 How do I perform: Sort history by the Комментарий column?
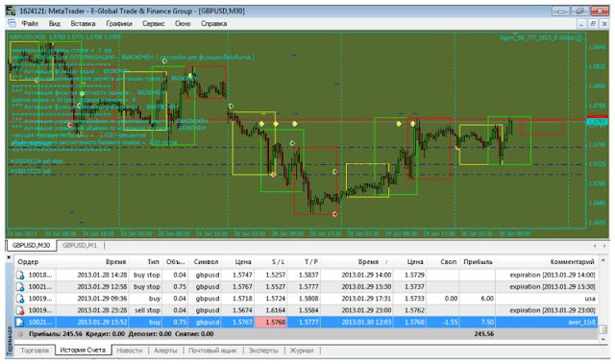coord(547,262)
